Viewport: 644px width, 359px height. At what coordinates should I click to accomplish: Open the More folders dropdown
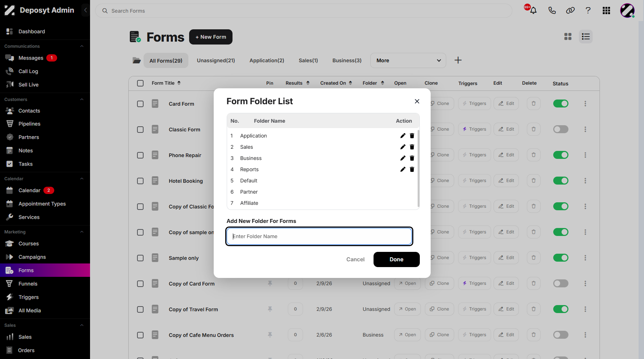click(408, 60)
